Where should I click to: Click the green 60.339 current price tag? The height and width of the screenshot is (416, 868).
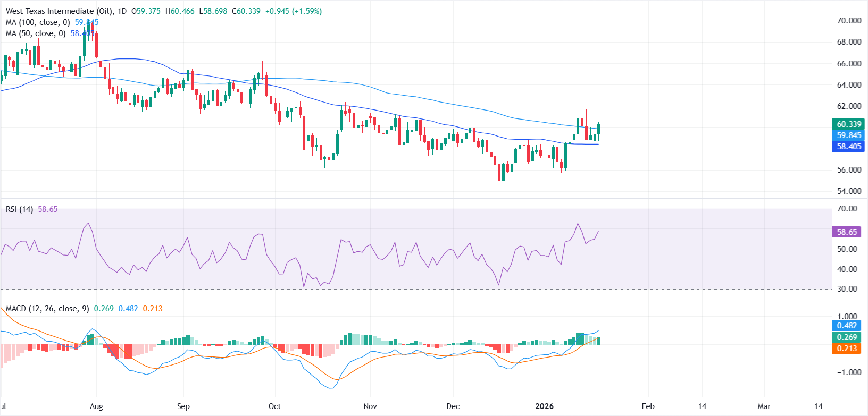(x=848, y=124)
